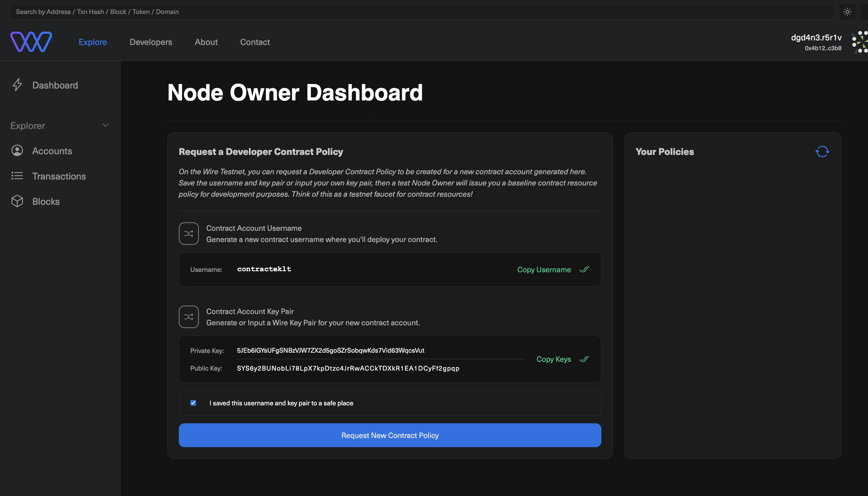Viewport: 868px width, 496px height.
Task: Click the Private Key value field
Action: [381, 351]
